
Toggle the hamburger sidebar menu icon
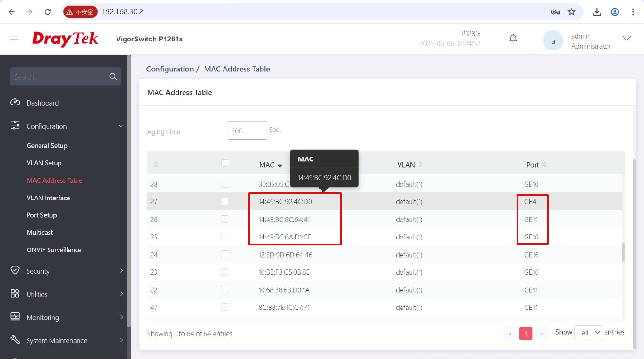point(14,39)
